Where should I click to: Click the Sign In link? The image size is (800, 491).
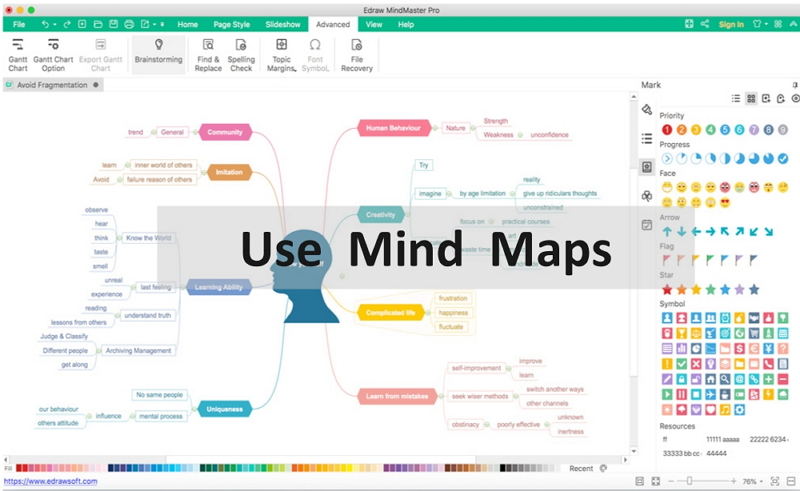pyautogui.click(x=731, y=24)
